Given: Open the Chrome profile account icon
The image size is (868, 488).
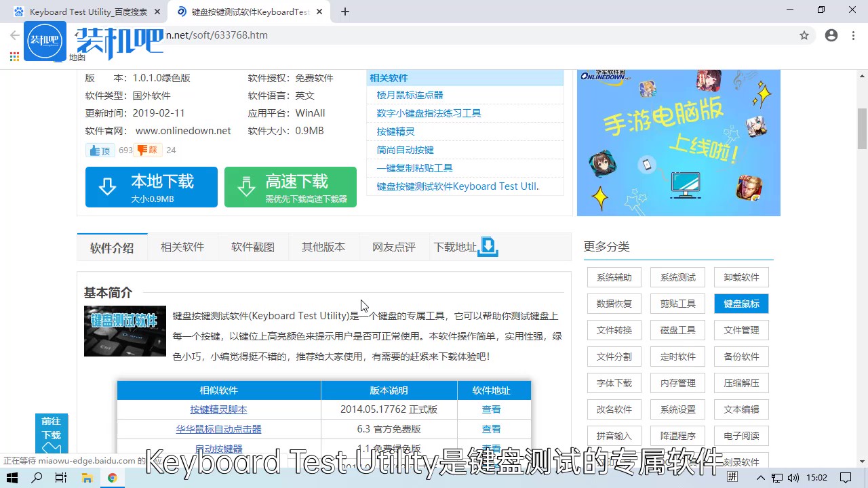Looking at the screenshot, I should 831,35.
